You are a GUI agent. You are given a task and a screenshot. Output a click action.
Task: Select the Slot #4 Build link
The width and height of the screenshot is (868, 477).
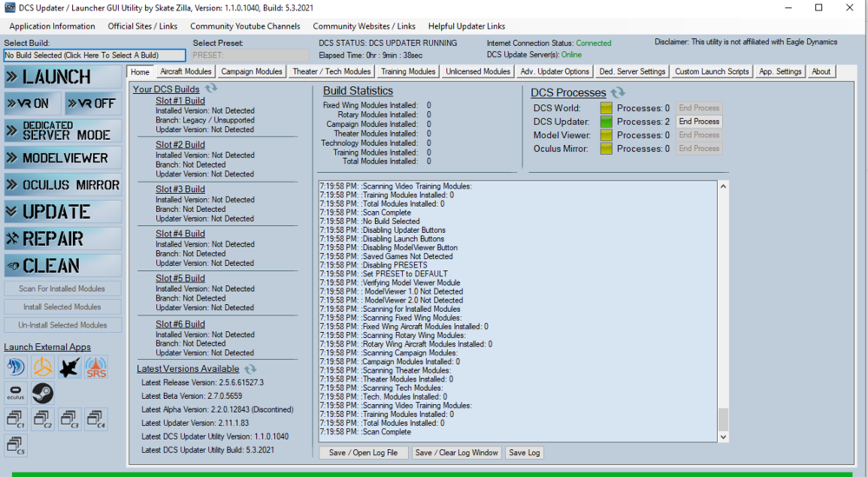[180, 234]
